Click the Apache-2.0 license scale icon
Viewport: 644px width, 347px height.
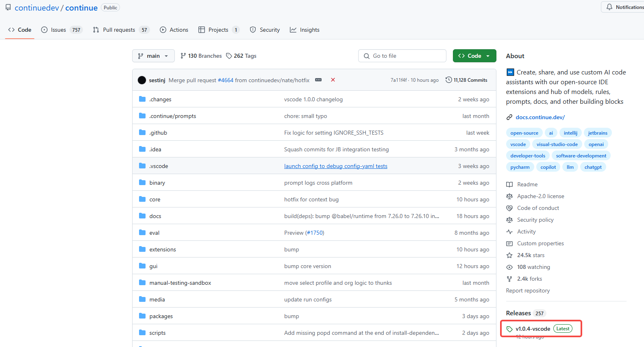pyautogui.click(x=509, y=196)
